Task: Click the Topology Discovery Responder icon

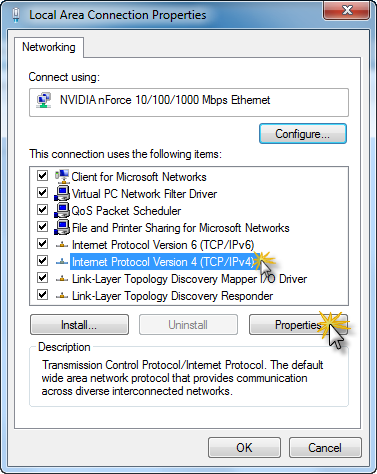Action: coord(62,296)
